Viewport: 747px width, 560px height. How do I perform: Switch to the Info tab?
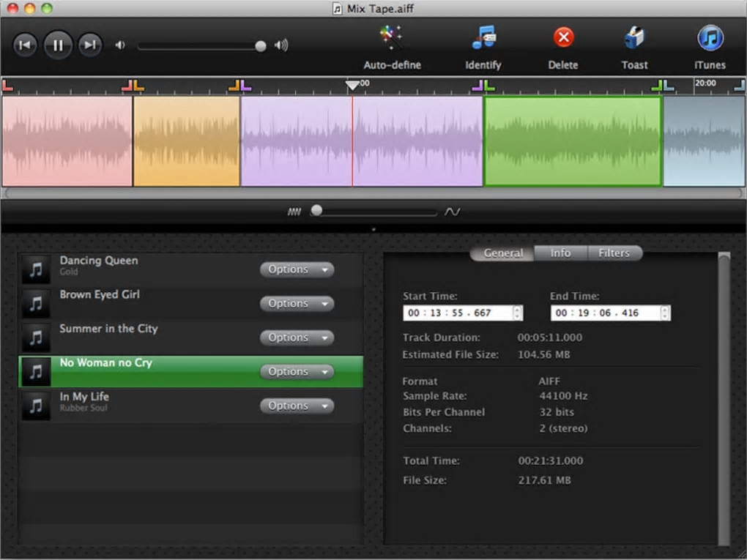point(560,253)
